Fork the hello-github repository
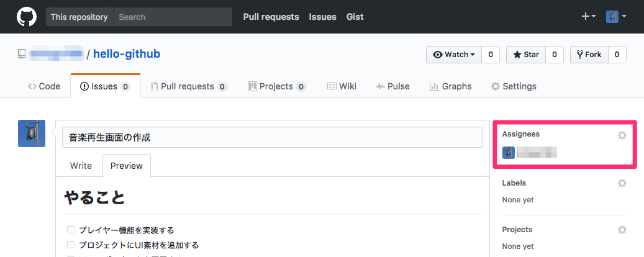 pos(589,55)
